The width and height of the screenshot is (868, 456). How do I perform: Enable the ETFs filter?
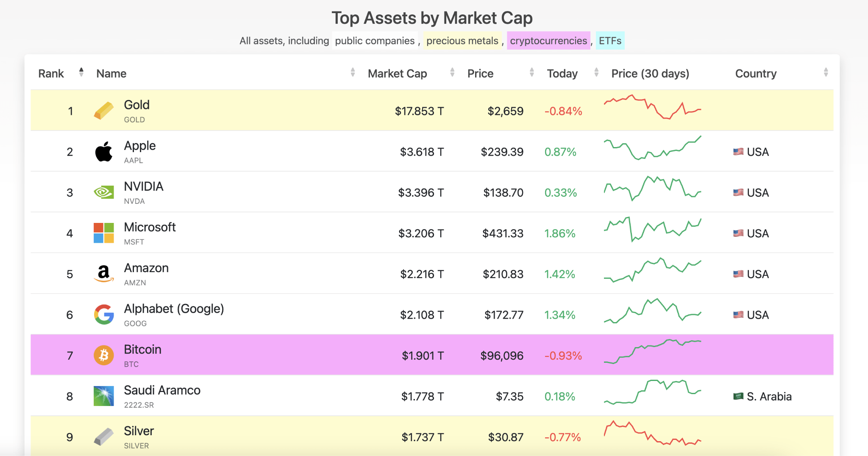609,41
